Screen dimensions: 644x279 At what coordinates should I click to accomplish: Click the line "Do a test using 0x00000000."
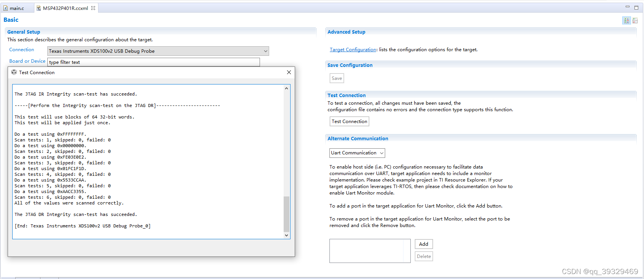pos(50,146)
